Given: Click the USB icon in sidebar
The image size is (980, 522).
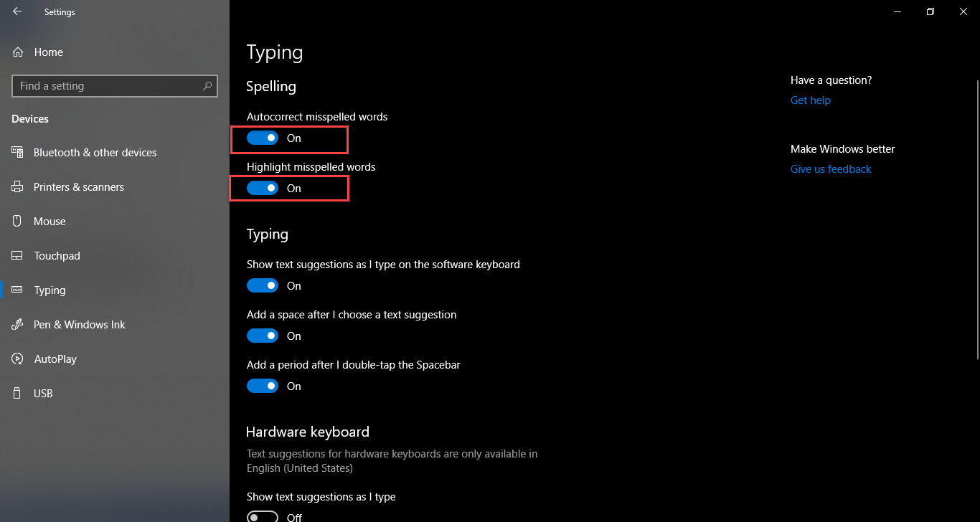Looking at the screenshot, I should tap(18, 394).
